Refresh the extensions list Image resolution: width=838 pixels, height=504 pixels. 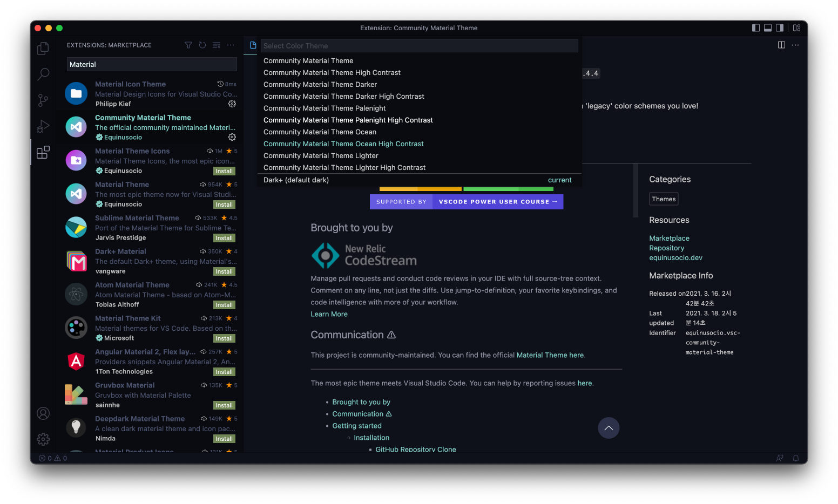coord(202,45)
